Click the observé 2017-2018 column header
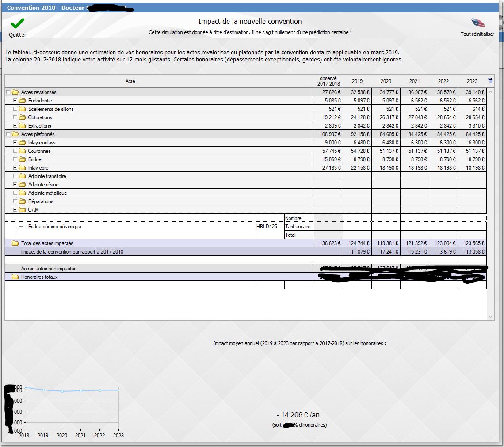The width and height of the screenshot is (504, 447). click(328, 81)
